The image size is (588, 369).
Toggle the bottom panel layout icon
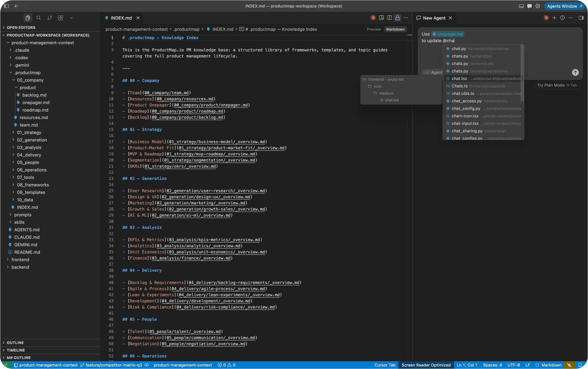click(x=521, y=6)
